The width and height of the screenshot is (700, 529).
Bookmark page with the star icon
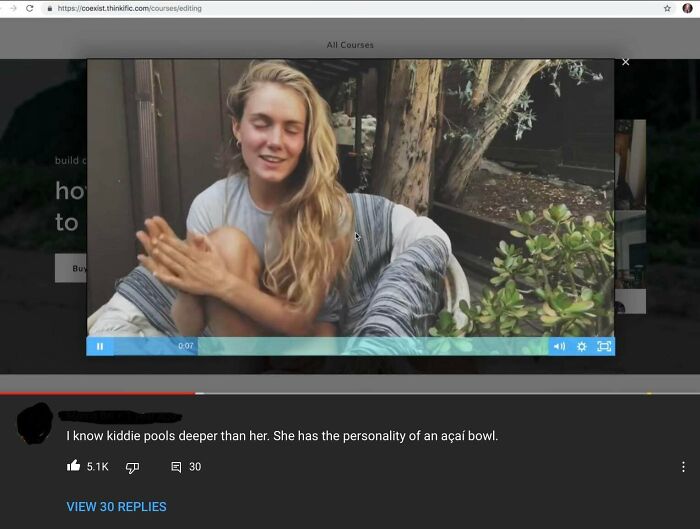[667, 8]
